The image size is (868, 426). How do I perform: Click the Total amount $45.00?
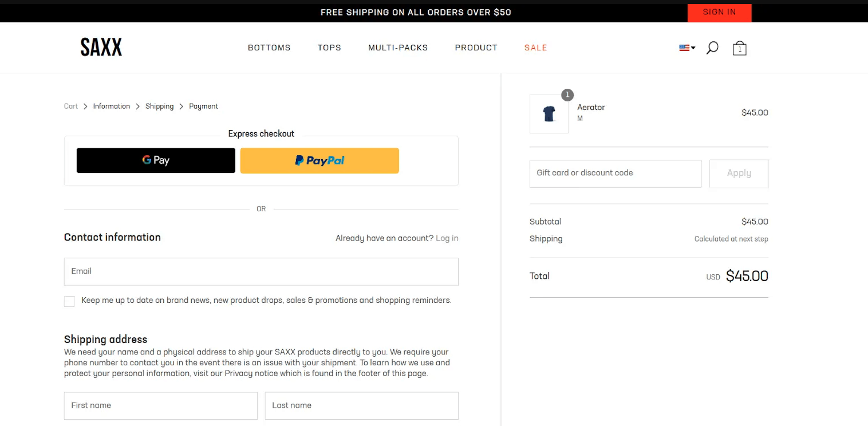tap(747, 276)
